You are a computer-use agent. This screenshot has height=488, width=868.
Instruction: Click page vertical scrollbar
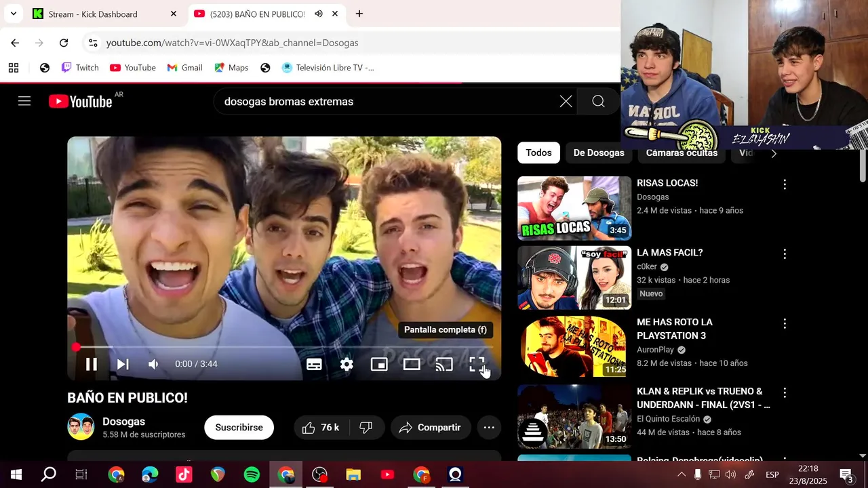863,166
